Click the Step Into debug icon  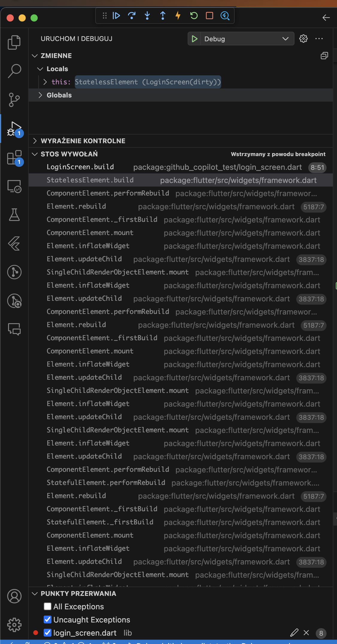click(x=147, y=16)
